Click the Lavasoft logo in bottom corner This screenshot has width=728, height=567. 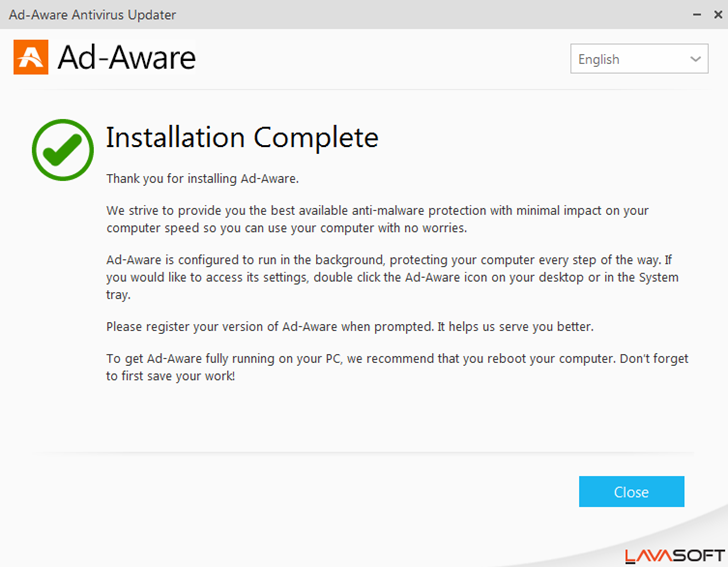pyautogui.click(x=675, y=555)
